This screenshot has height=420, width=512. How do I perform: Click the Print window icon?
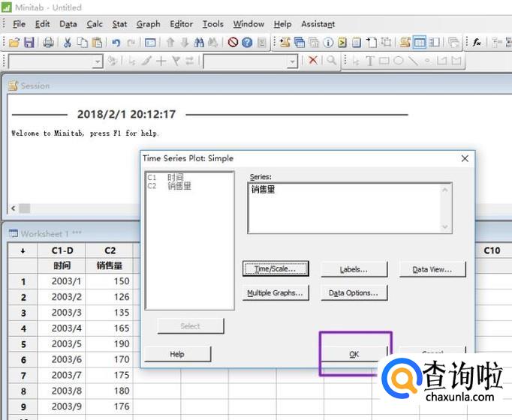click(x=48, y=43)
